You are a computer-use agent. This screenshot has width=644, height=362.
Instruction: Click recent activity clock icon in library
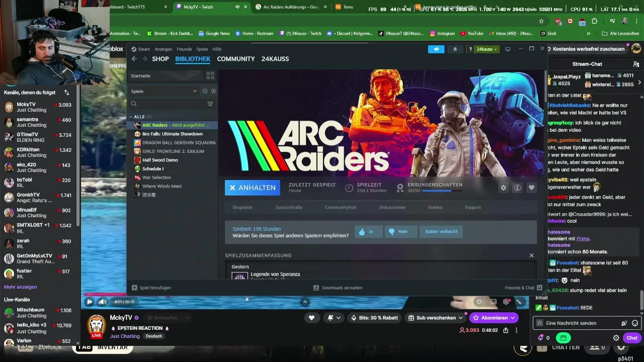click(205, 91)
